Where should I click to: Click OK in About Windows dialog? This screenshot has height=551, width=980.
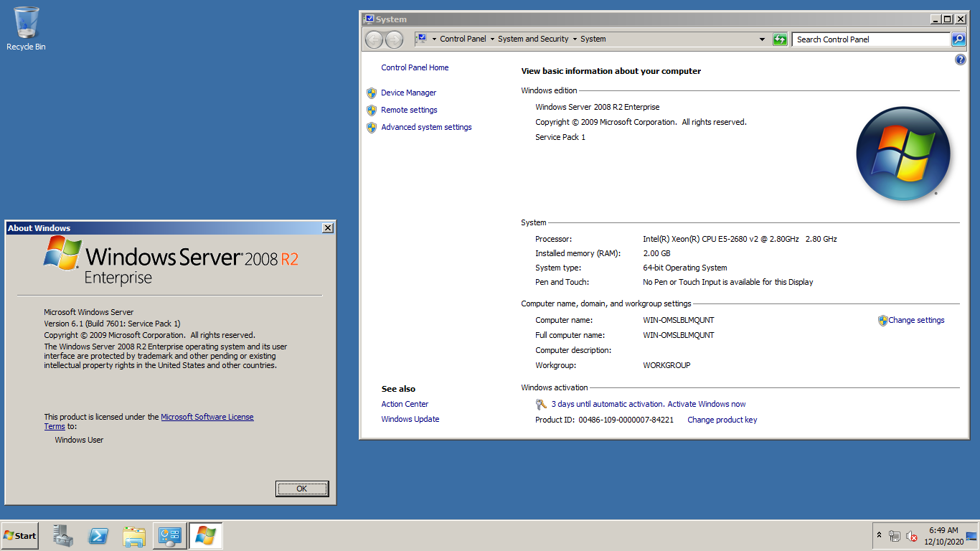point(302,489)
